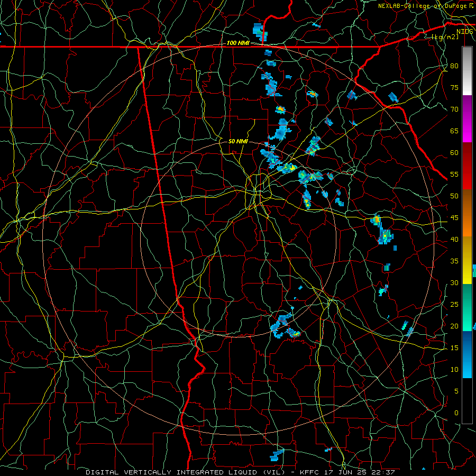This screenshot has width=476, height=476.
Task: Click the 20 value on the scale
Action: point(454,326)
